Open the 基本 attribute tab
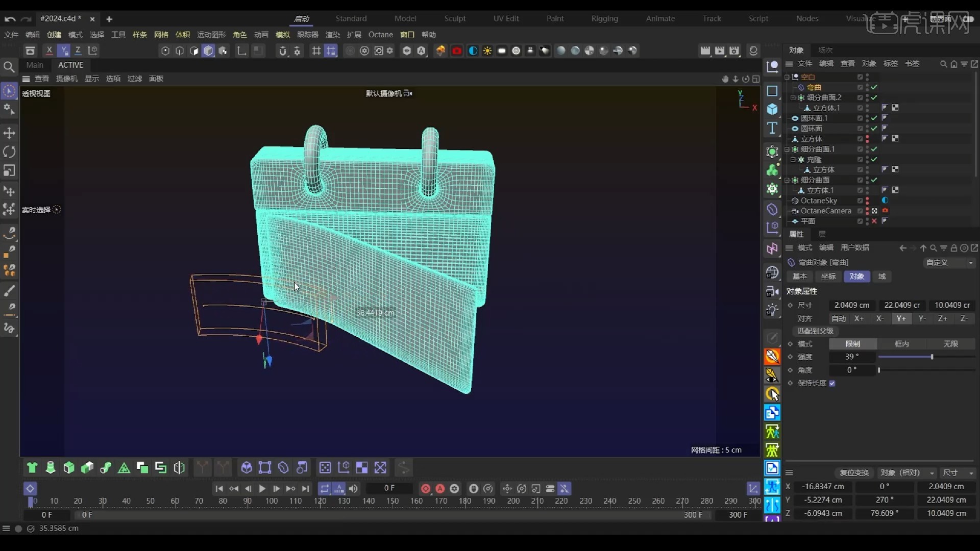 tap(800, 277)
